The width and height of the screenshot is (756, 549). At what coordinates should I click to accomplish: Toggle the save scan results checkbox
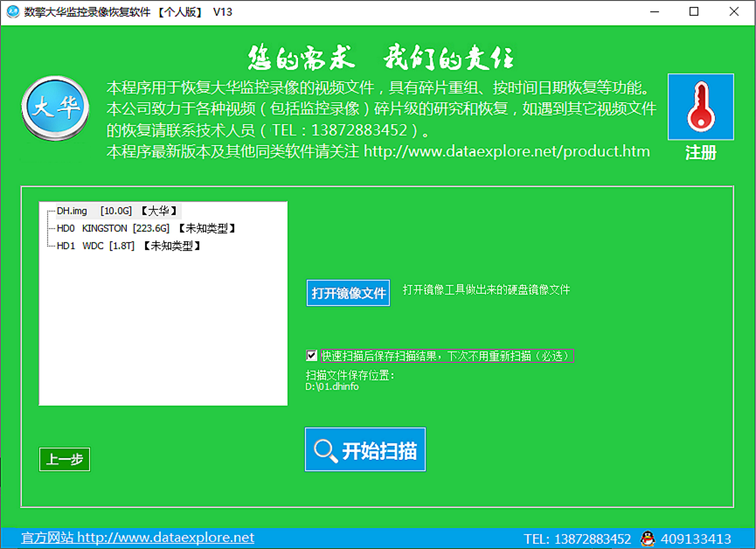point(311,356)
